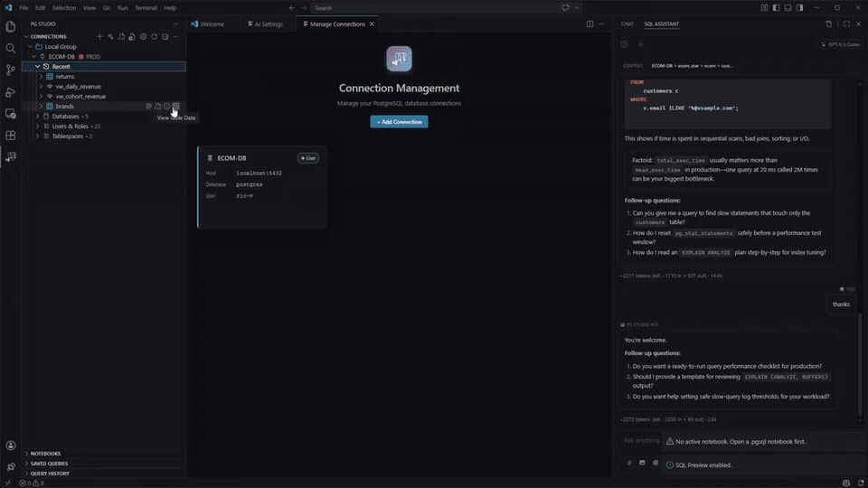Click the attach file paperclip icon

click(x=629, y=463)
